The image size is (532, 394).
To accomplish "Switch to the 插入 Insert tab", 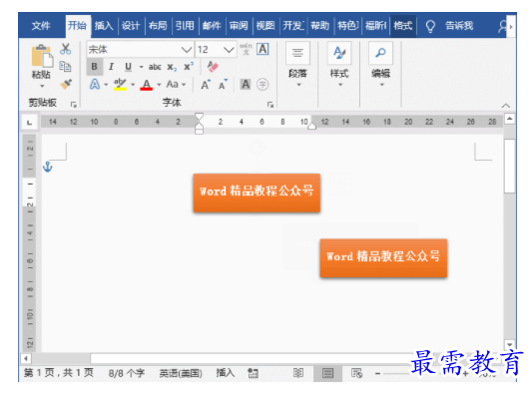I will click(x=104, y=25).
